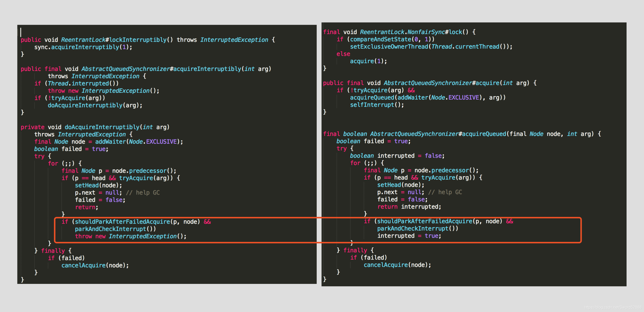
Task: Select the 'doAcquireInterruptibly(arg);' call line
Action: (95, 105)
